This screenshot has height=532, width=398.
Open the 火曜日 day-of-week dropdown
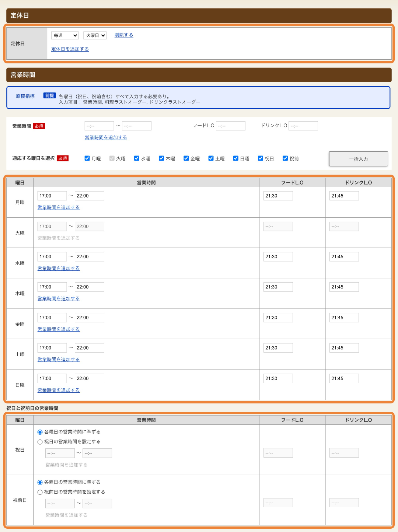click(x=95, y=35)
